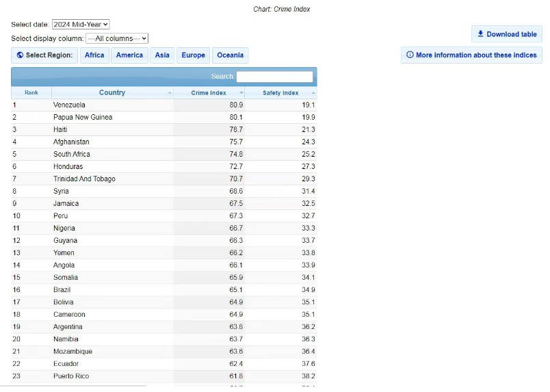The height and width of the screenshot is (392, 550).
Task: Choose the Oceania region filter
Action: (230, 55)
